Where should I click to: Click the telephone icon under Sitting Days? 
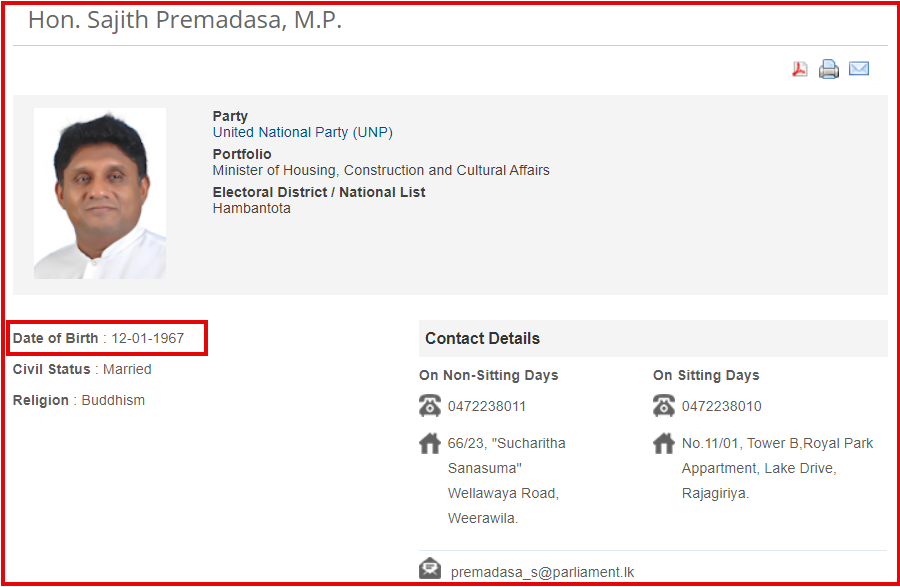click(x=664, y=405)
